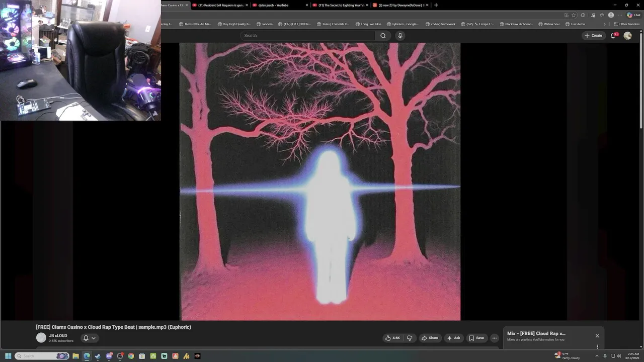The height and width of the screenshot is (362, 644).
Task: Open Microsoft Edge taskbar icon
Action: (x=87, y=356)
